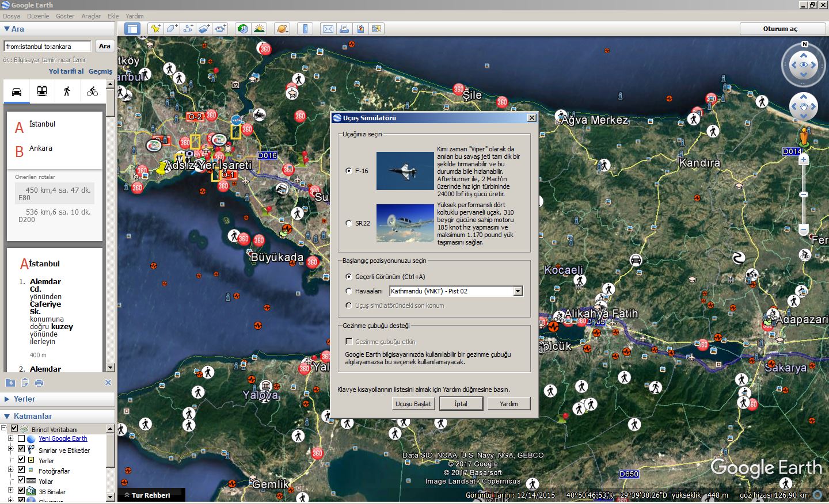Choose bicycle directions mode

(x=92, y=91)
